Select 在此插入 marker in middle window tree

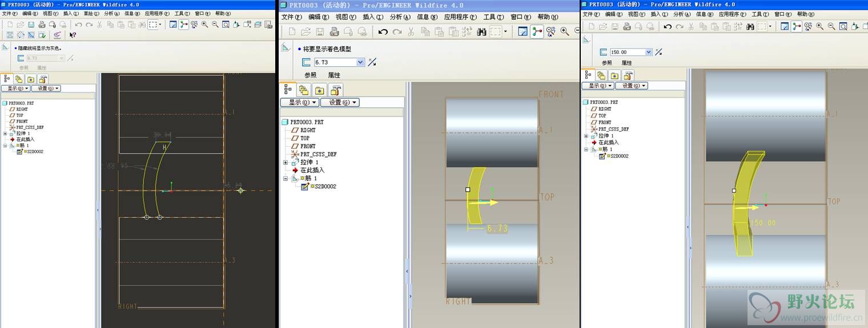coord(312,171)
